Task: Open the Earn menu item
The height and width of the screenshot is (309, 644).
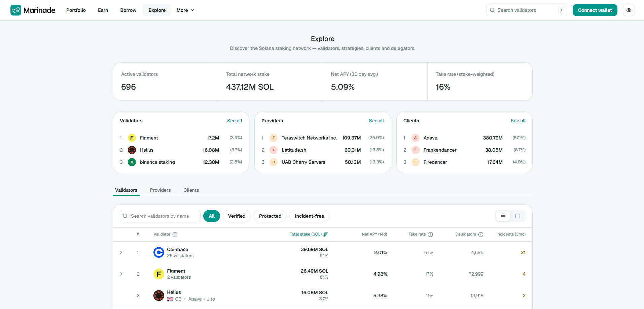Action: click(x=103, y=10)
